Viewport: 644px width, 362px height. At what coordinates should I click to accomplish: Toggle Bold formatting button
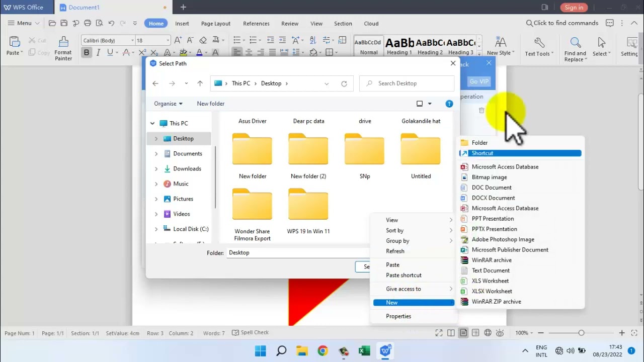click(x=87, y=52)
